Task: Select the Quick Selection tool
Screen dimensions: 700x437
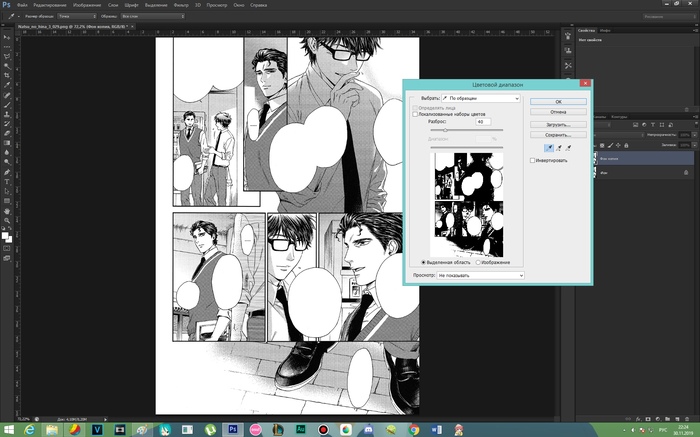Action: [x=7, y=66]
